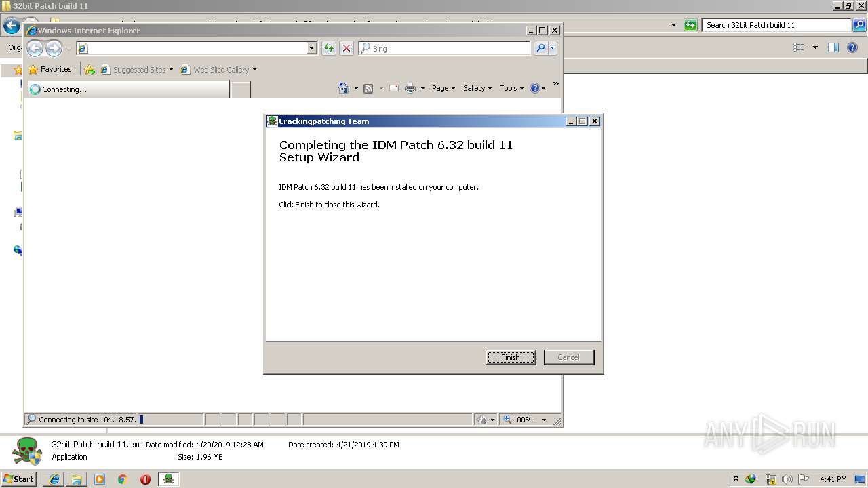Open a new tab in IE
The width and height of the screenshot is (868, 488).
[x=241, y=89]
